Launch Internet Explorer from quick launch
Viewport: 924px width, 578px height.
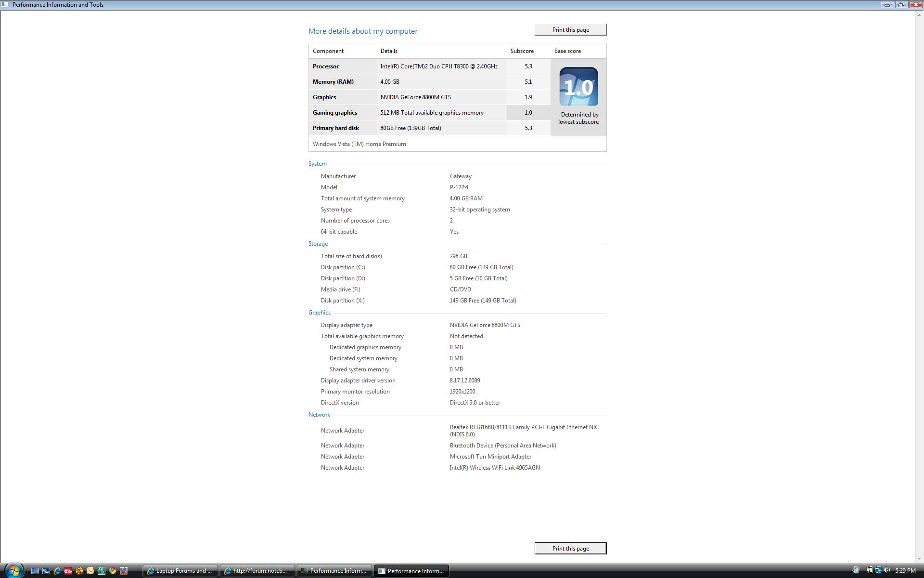point(57,571)
